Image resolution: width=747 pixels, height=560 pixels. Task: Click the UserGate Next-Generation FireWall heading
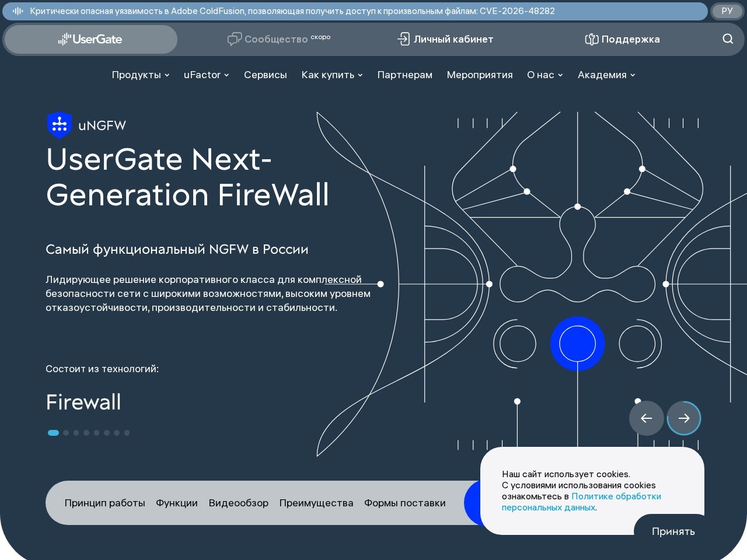pyautogui.click(x=187, y=177)
